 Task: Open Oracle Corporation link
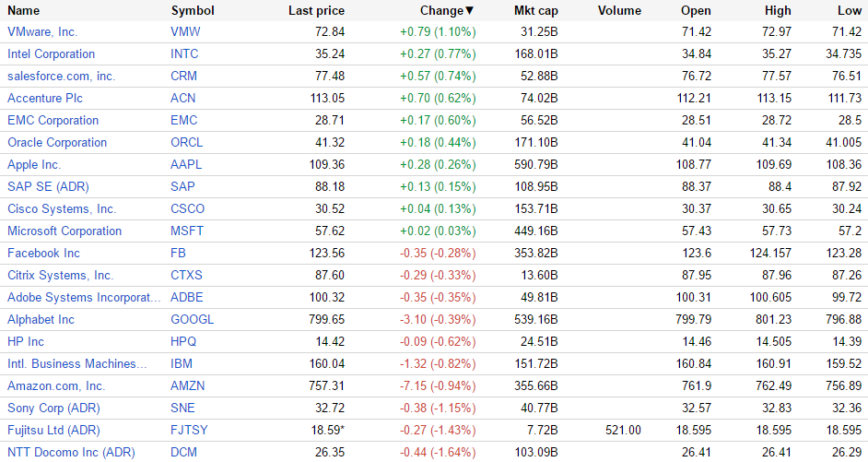pos(57,142)
